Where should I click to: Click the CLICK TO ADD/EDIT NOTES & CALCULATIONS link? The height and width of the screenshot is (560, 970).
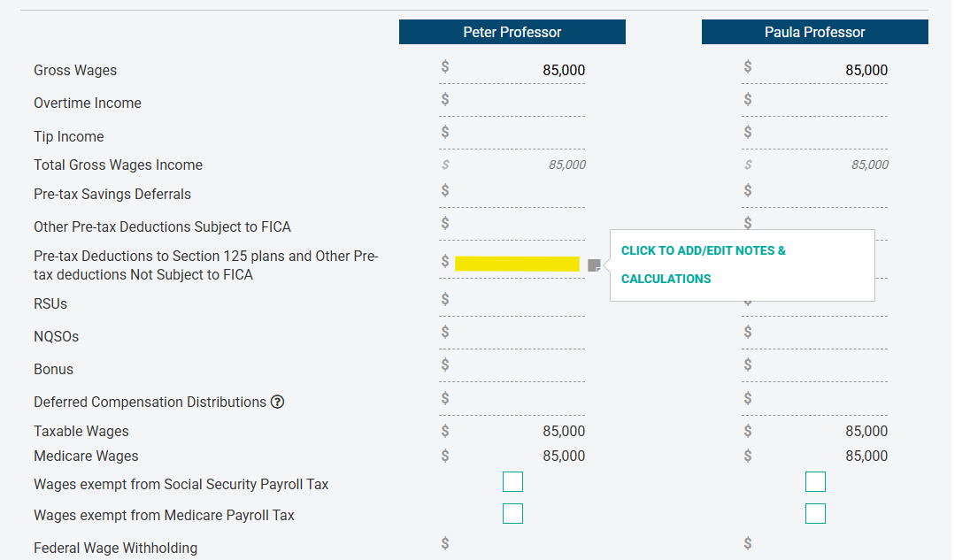pyautogui.click(x=703, y=265)
